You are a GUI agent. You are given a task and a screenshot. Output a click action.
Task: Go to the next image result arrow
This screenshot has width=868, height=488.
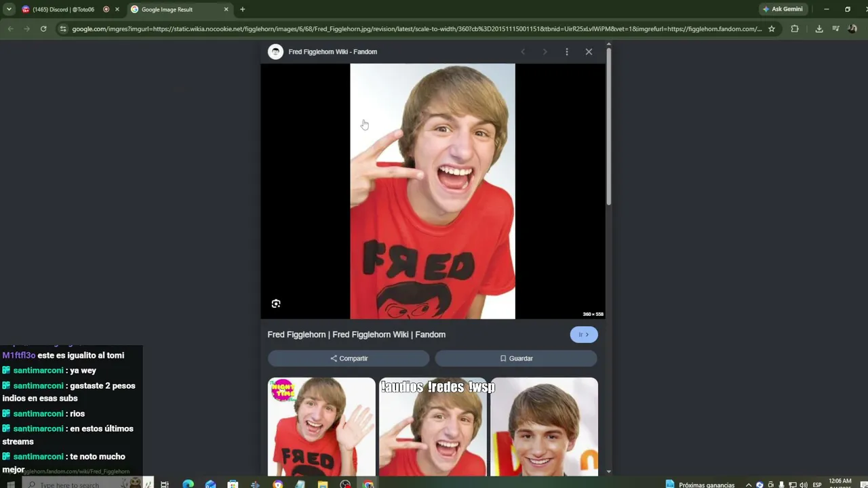[545, 52]
